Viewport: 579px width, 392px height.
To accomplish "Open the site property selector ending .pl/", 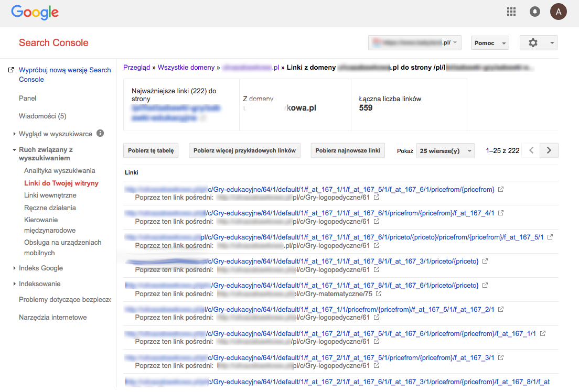I will tap(414, 43).
